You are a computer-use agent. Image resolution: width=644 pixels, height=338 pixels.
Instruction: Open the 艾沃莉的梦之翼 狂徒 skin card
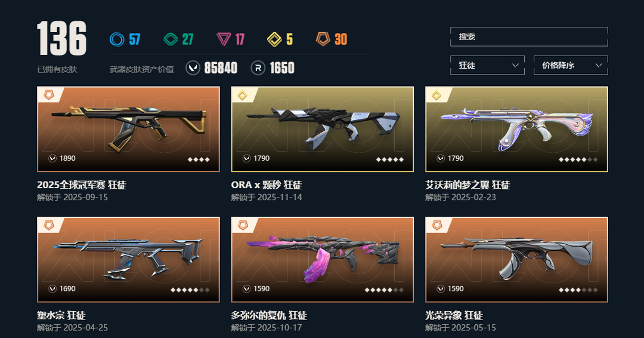point(516,129)
